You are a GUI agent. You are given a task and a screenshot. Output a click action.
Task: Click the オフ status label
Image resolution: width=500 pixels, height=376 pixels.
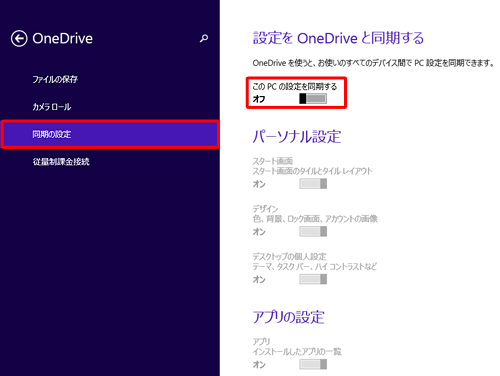click(x=259, y=99)
